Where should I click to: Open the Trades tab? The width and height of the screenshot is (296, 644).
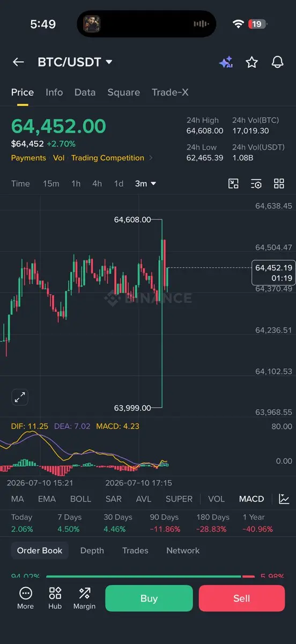[x=135, y=551]
